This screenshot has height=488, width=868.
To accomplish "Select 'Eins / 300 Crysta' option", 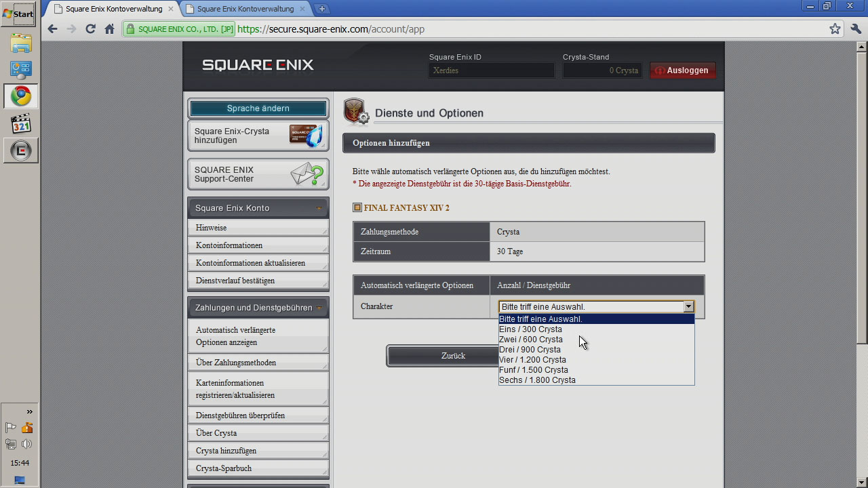I will (x=530, y=329).
